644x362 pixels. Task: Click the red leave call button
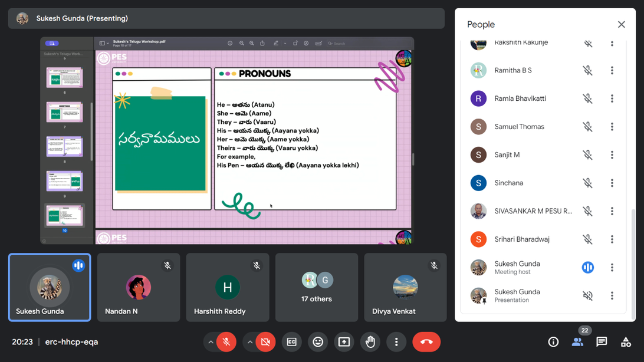pyautogui.click(x=426, y=342)
